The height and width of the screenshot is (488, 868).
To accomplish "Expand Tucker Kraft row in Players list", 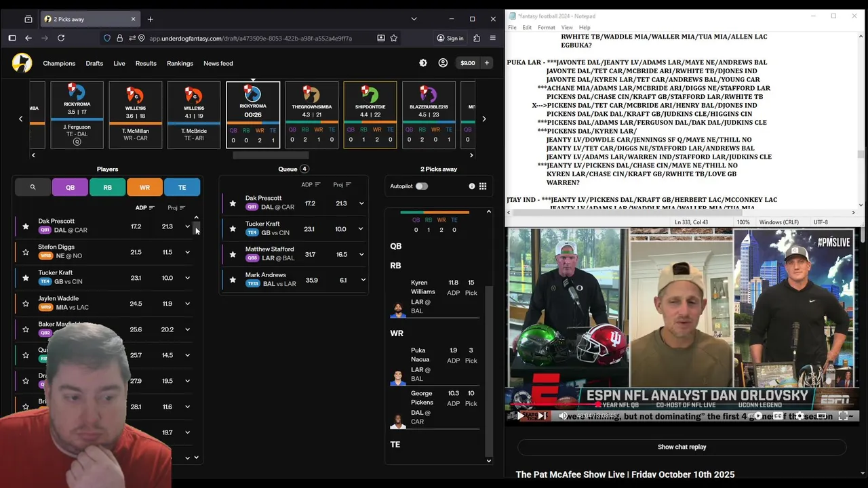I will [188, 278].
